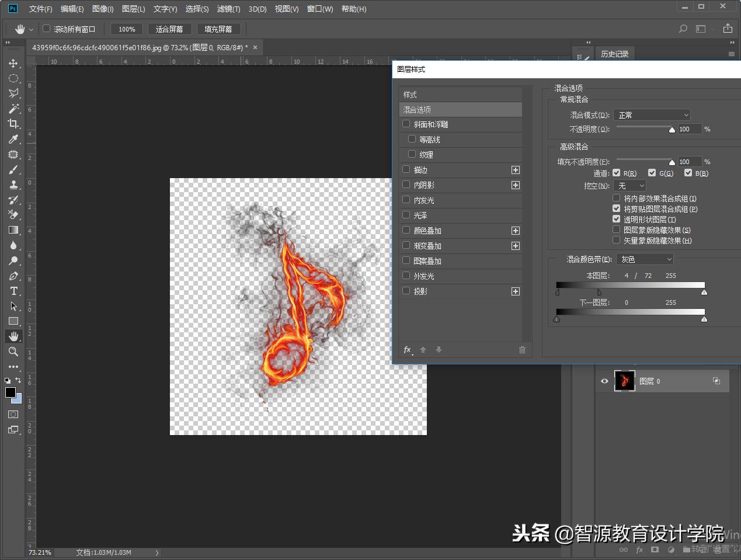Click the foreground color swatch
The width and height of the screenshot is (741, 560).
point(10,392)
